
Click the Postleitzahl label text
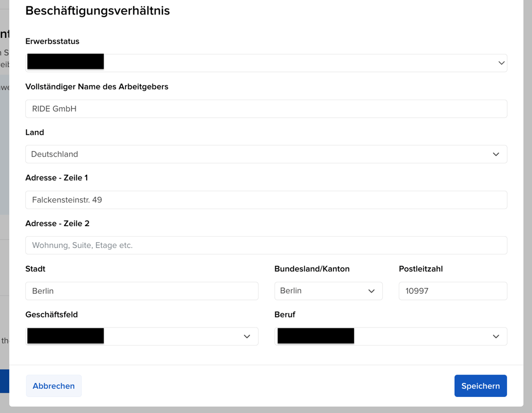click(x=421, y=269)
